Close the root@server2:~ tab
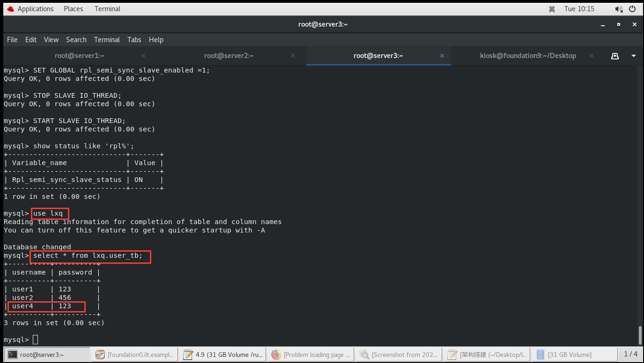 coord(292,55)
